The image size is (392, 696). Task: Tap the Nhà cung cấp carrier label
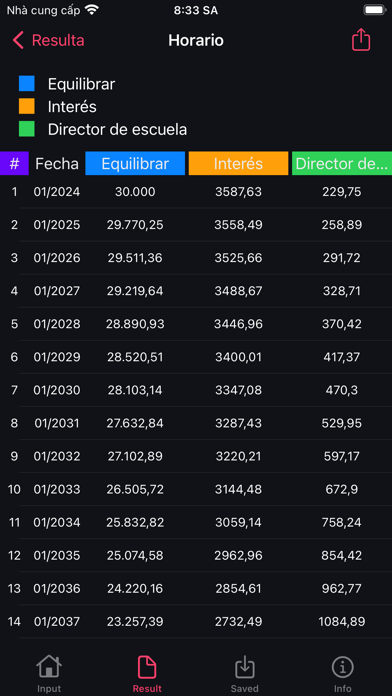[44, 10]
